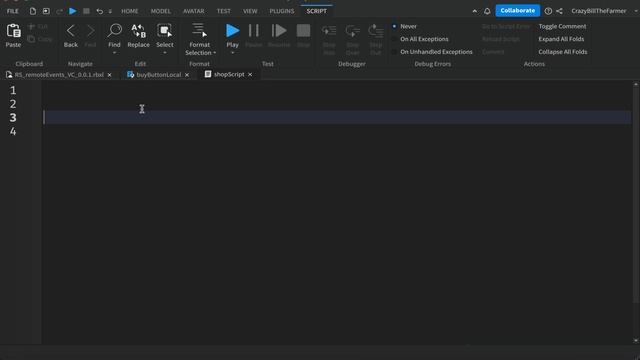Viewport: 640px width, 360px height.
Task: Open the quick access toolbar customize arrow
Action: (110, 11)
